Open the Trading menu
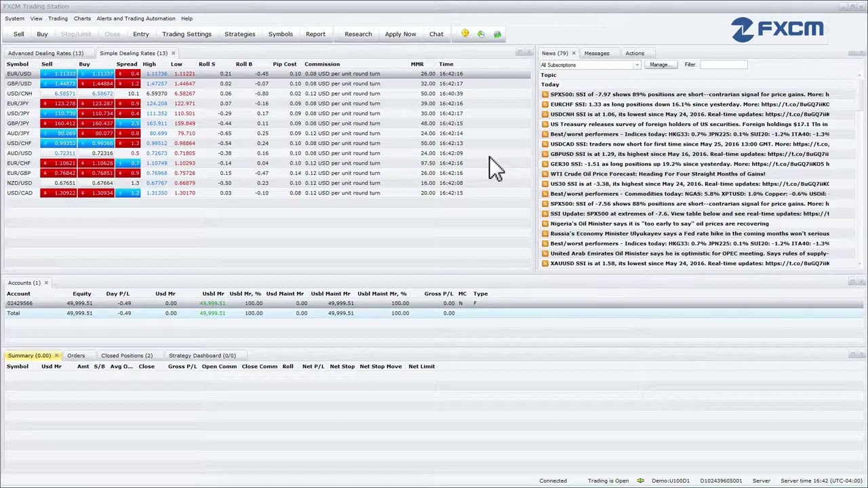 pos(58,18)
